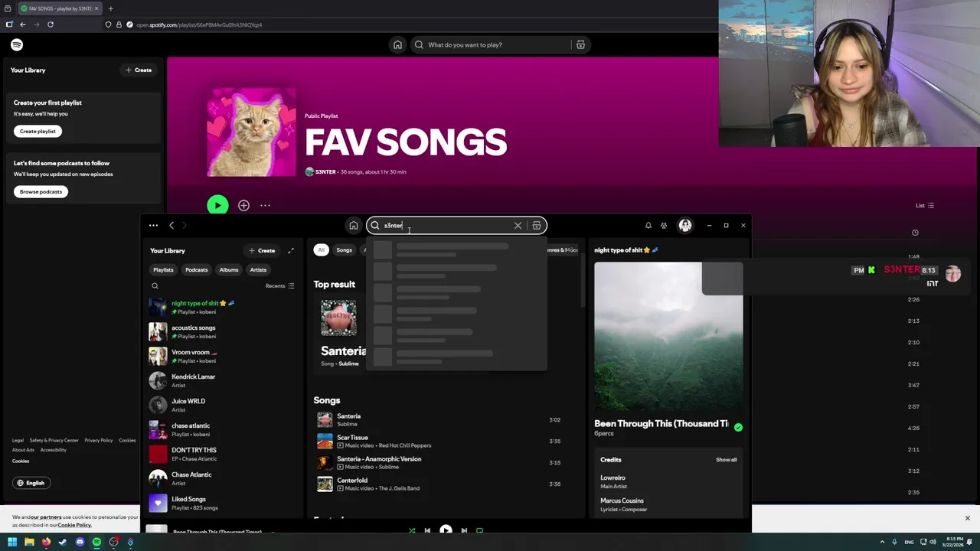Screen dimensions: 980x551
Task: Open 'Vroom vroom' playlist
Action: [x=224, y=356]
